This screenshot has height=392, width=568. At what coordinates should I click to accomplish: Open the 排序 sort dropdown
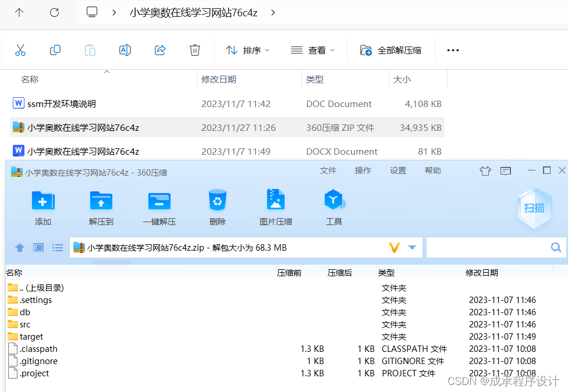click(x=247, y=51)
